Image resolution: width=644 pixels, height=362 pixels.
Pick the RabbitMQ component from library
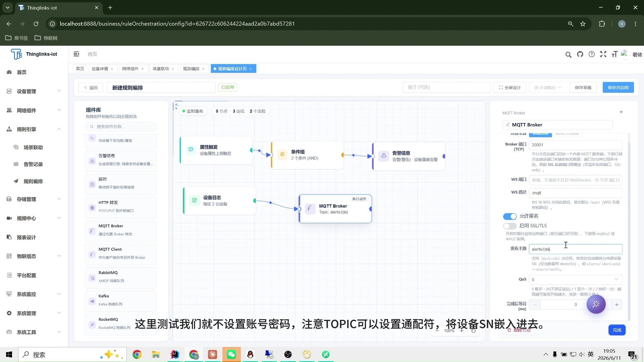121,278
